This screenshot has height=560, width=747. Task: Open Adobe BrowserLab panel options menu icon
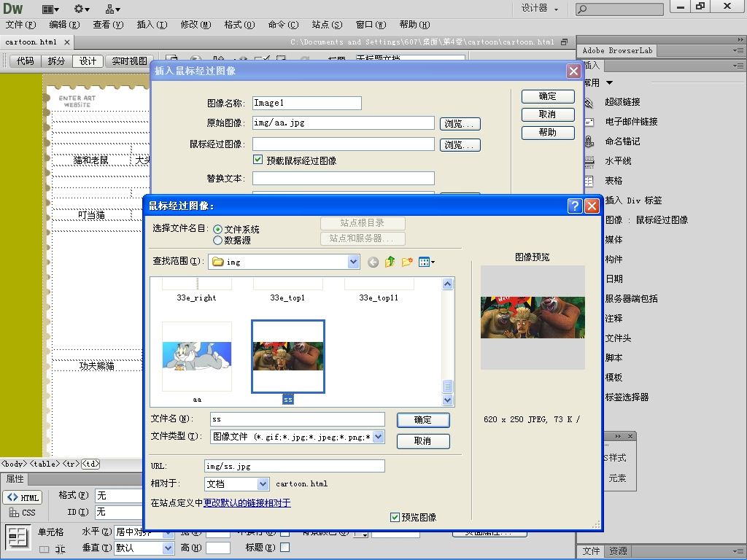click(738, 50)
